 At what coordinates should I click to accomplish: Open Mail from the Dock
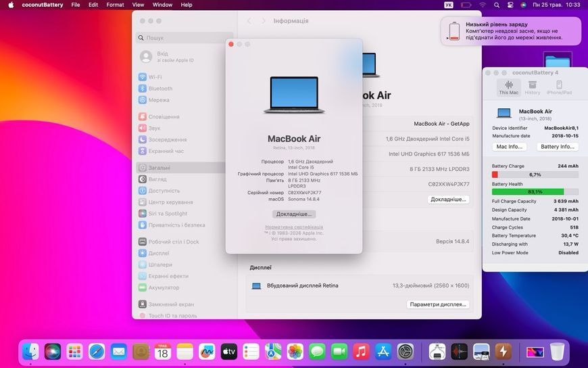pos(119,352)
